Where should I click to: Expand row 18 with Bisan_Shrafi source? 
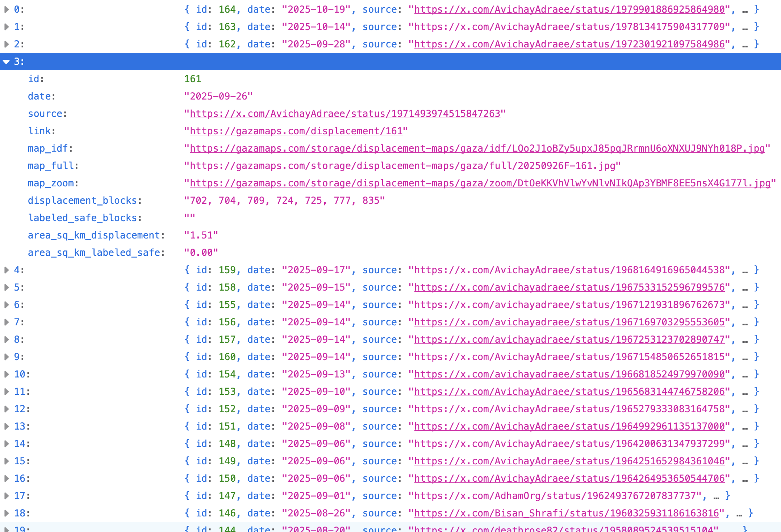6,513
